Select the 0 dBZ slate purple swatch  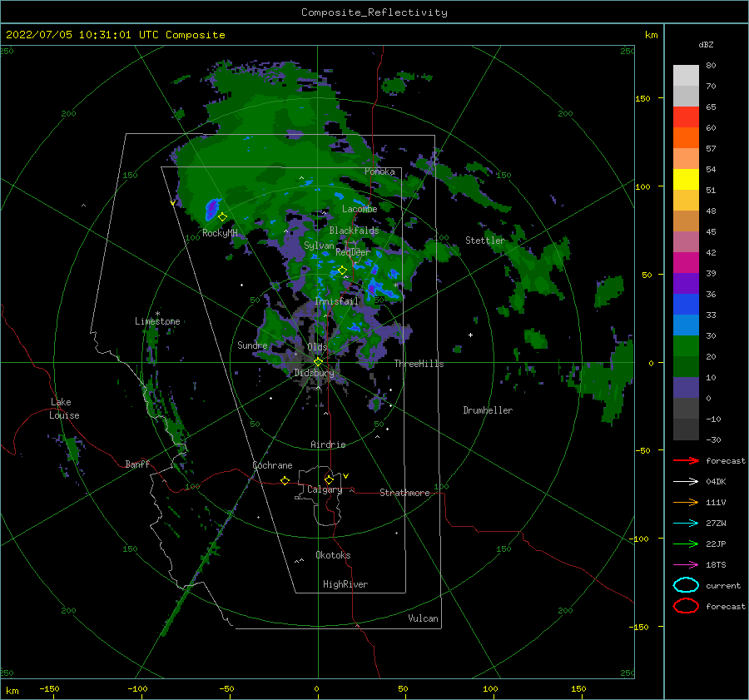[686, 388]
